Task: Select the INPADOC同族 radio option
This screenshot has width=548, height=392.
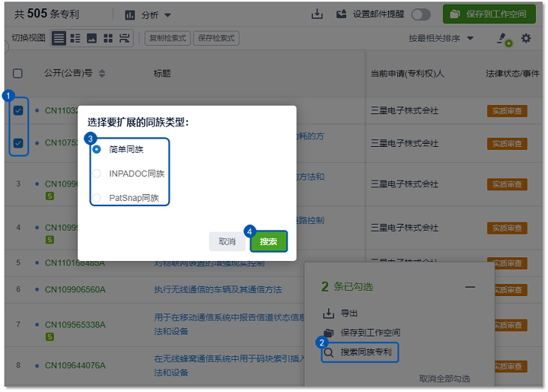Action: pos(97,174)
